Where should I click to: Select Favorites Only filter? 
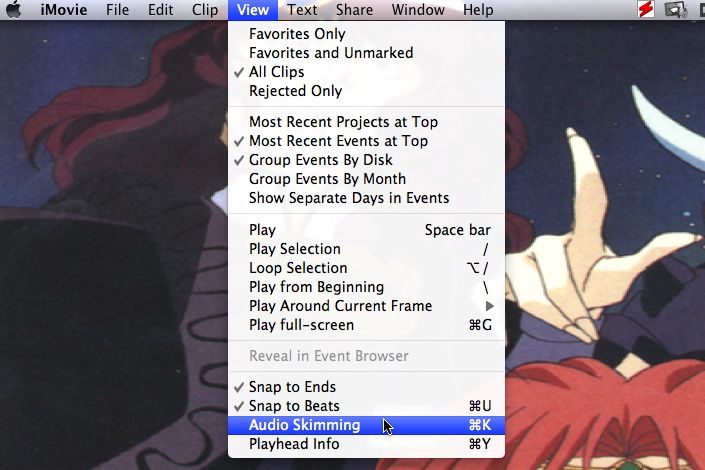click(366, 34)
